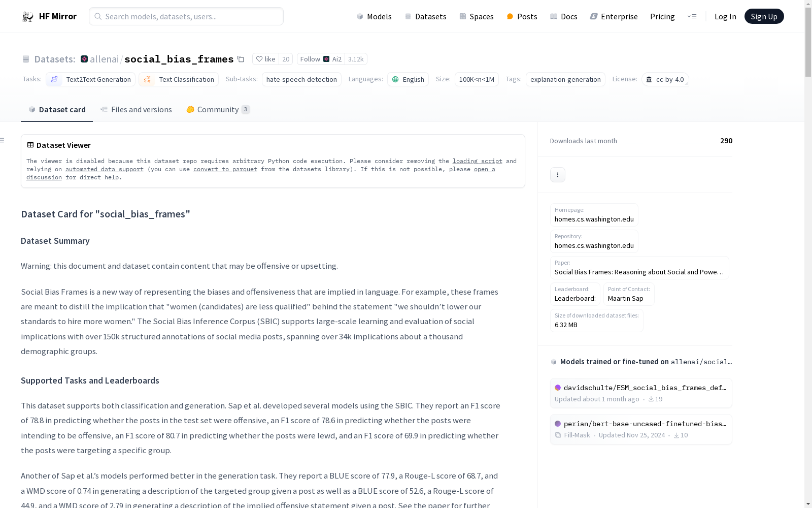Open the loading script link

tap(478, 161)
